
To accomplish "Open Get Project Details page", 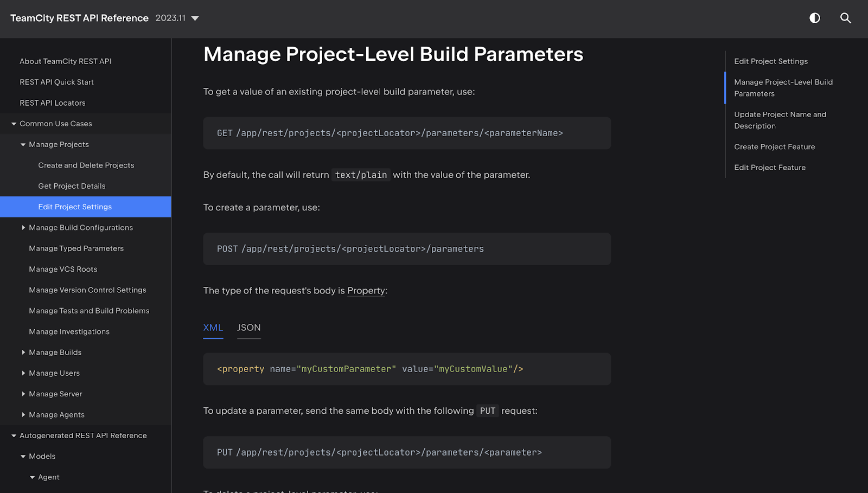I will 72,186.
